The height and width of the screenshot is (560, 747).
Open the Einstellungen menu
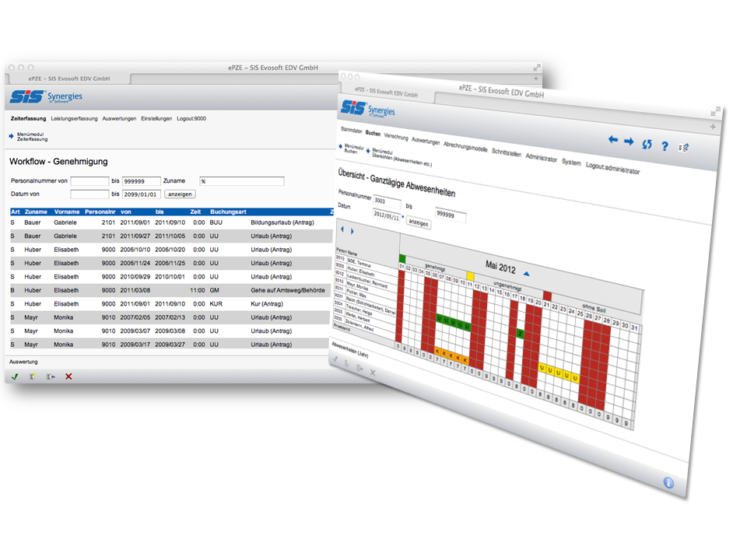click(156, 119)
